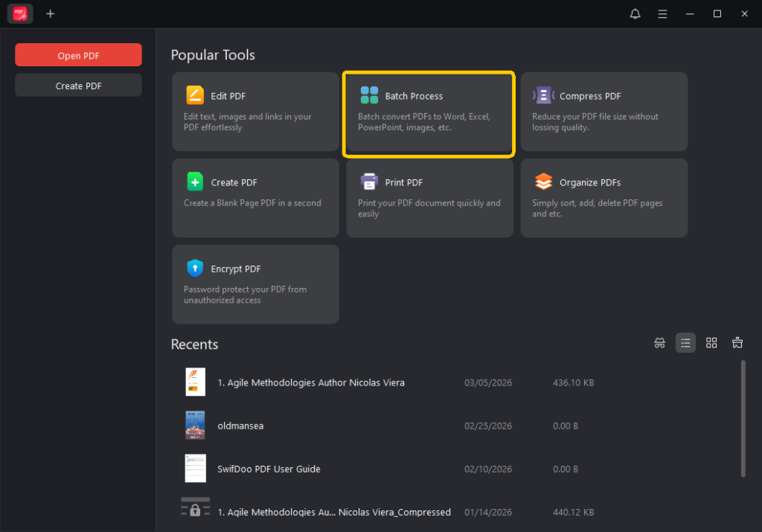Toggle incognito mode for recent files
762x532 pixels.
point(659,343)
